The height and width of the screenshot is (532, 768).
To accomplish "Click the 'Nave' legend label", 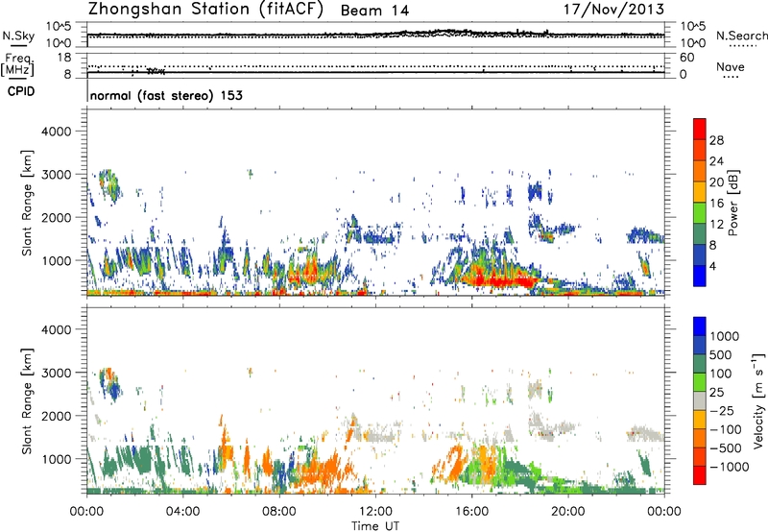I will pyautogui.click(x=731, y=66).
